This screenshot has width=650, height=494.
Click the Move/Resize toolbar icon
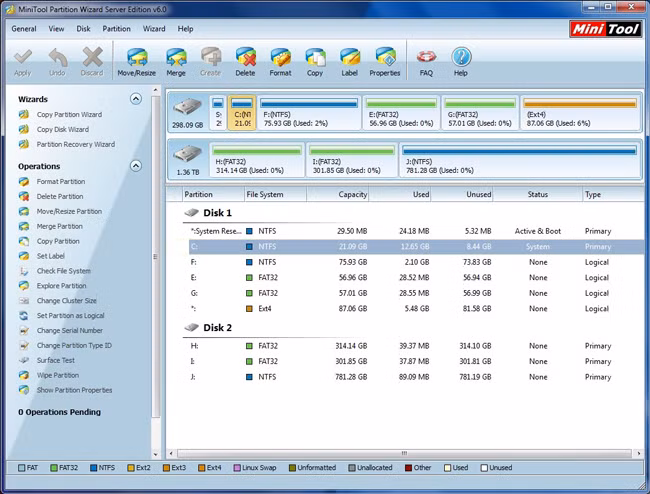(x=138, y=61)
